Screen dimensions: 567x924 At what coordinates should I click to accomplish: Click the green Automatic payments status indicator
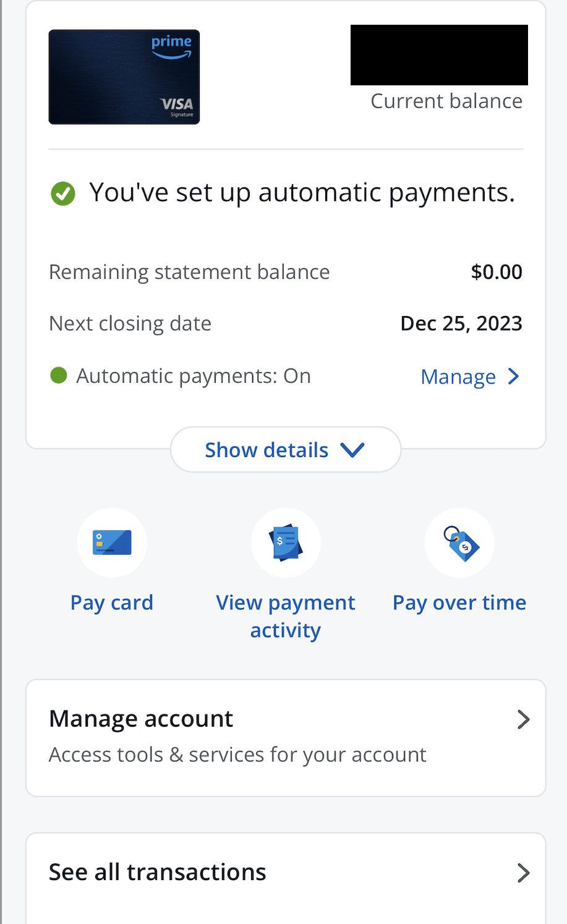coord(58,375)
